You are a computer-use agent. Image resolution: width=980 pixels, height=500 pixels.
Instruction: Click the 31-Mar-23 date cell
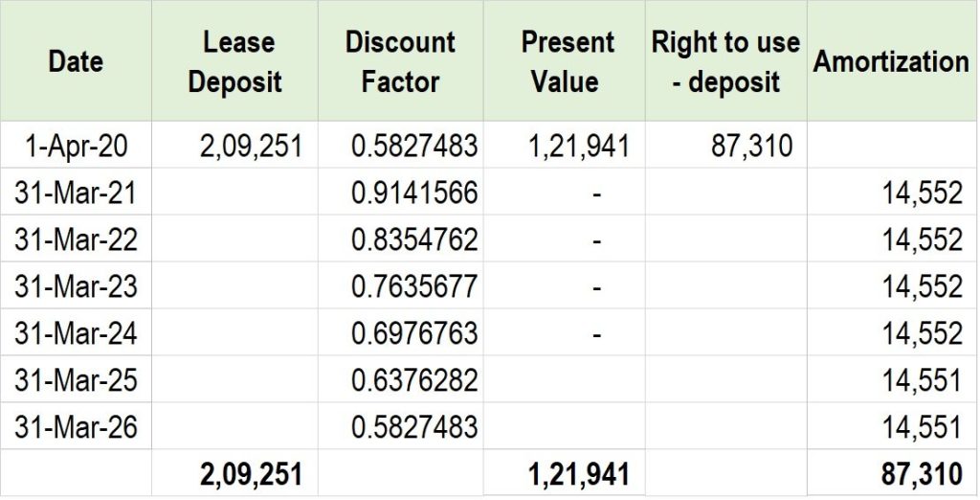coord(76,286)
